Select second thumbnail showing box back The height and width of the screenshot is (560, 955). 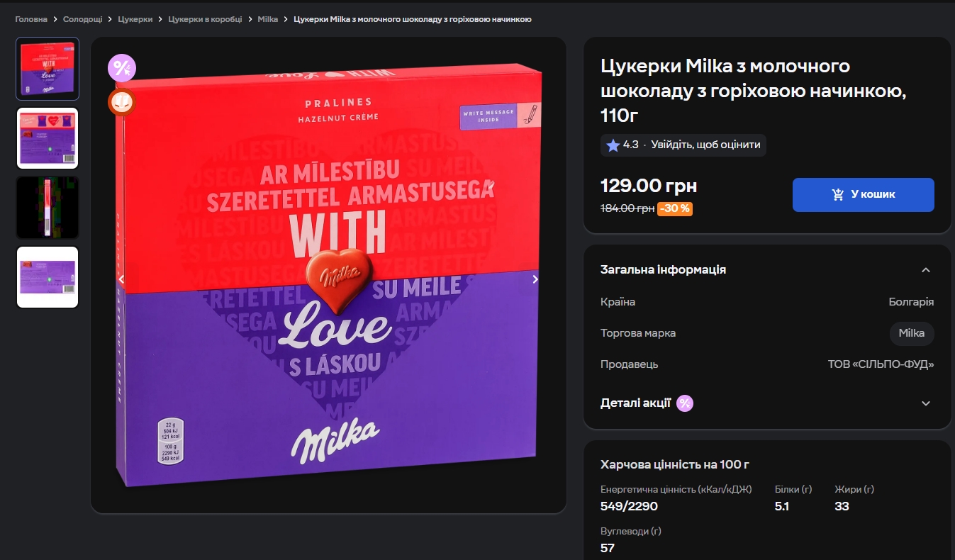click(48, 138)
